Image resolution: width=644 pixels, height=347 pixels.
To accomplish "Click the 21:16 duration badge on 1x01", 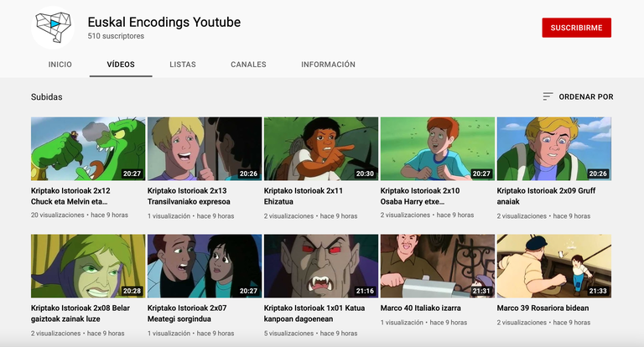I will click(365, 291).
